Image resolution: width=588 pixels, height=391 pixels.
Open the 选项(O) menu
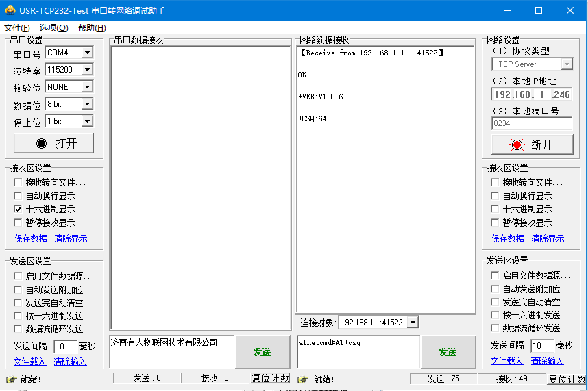tap(53, 28)
